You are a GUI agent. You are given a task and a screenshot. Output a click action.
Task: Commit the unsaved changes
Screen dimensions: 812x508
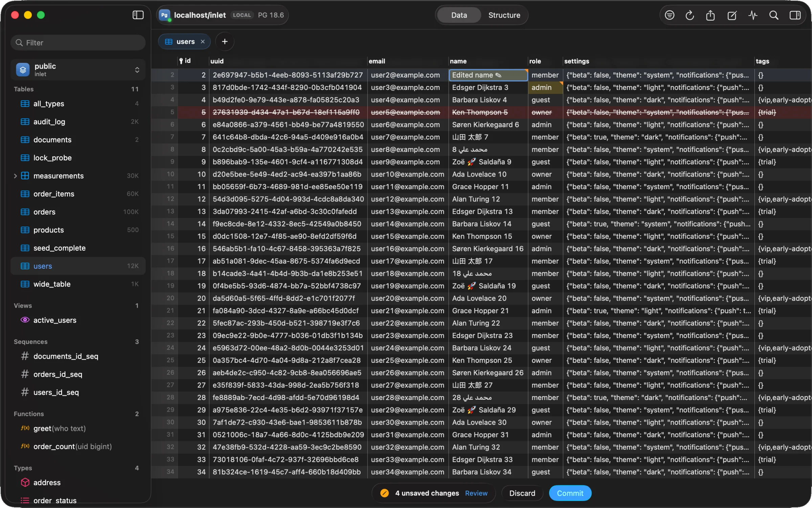tap(570, 493)
